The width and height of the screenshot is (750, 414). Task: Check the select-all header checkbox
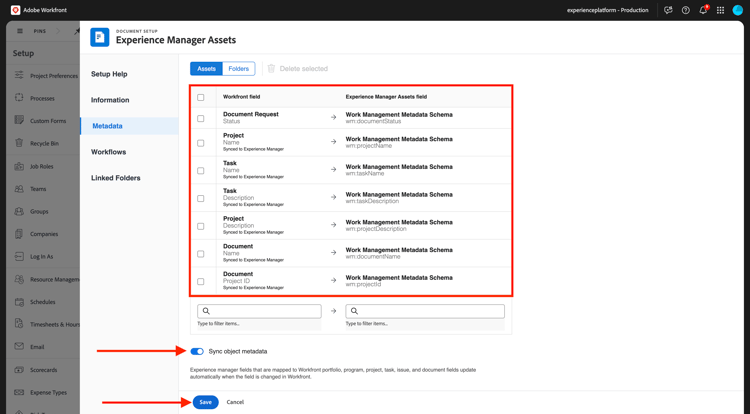tap(200, 97)
